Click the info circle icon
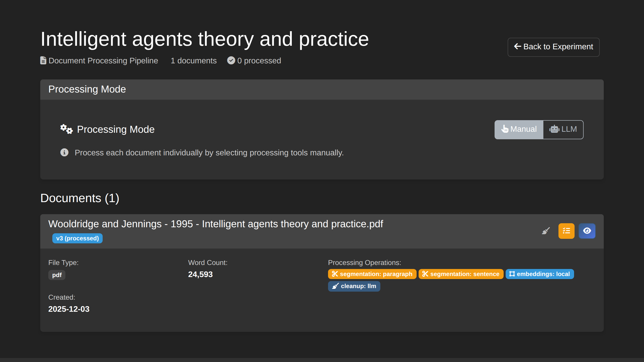This screenshot has width=644, height=362. [x=64, y=152]
